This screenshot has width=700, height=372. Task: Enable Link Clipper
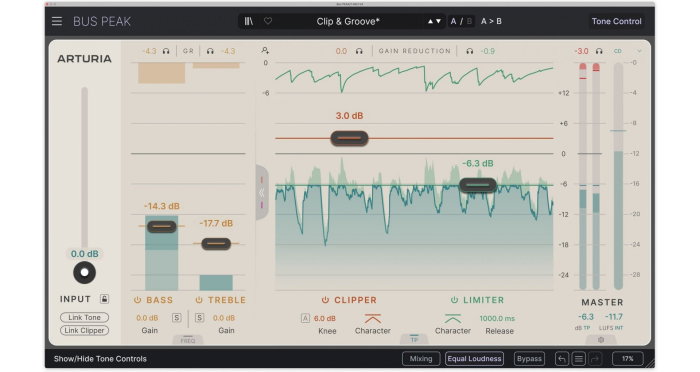coord(84,330)
